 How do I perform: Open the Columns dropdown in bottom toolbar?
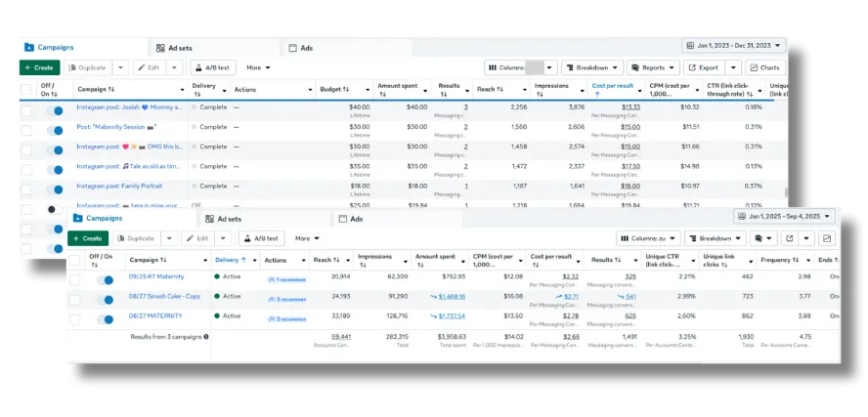648,238
